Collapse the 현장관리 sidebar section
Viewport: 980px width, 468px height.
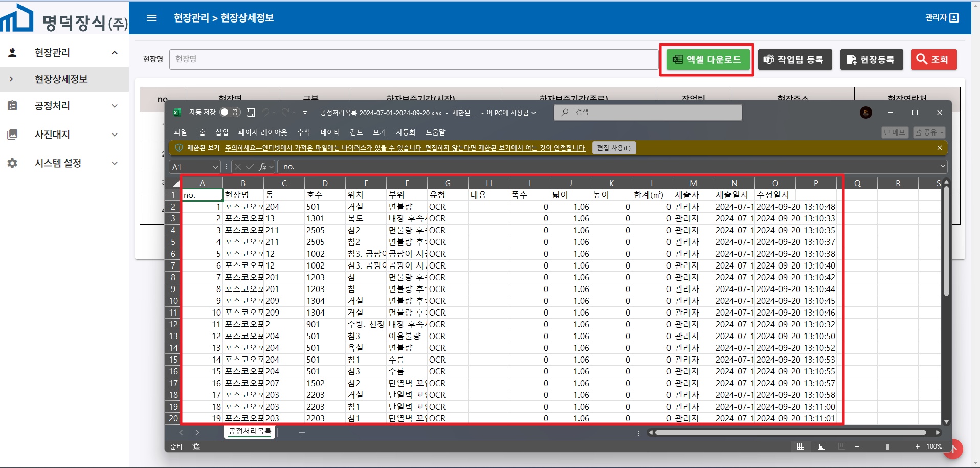click(115, 53)
